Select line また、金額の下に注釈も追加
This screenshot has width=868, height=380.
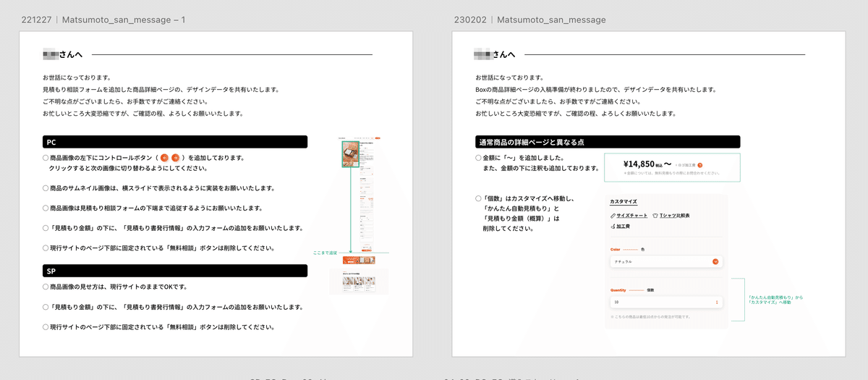(540, 168)
